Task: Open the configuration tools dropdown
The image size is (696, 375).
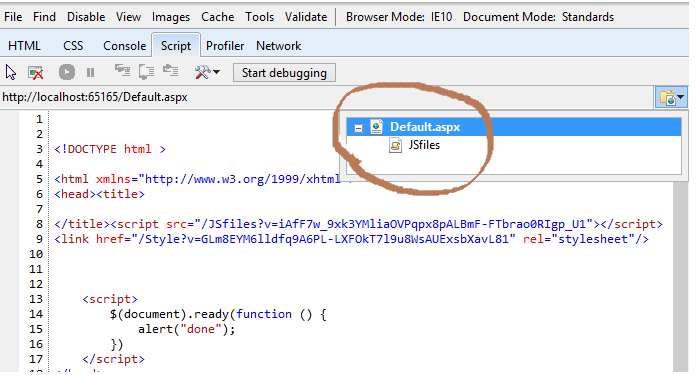Action: click(x=207, y=72)
